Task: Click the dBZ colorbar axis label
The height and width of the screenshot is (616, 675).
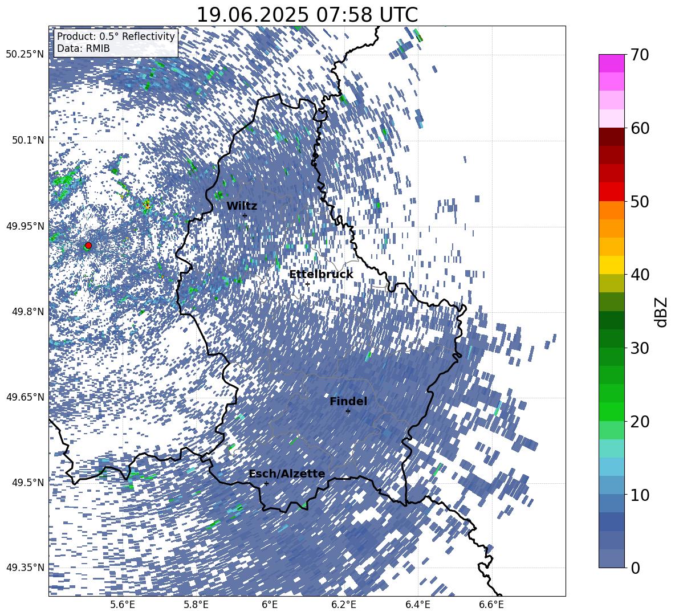Action: click(662, 312)
